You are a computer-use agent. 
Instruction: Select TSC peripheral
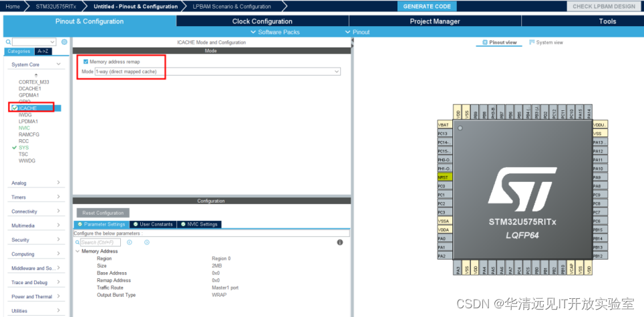click(x=23, y=154)
